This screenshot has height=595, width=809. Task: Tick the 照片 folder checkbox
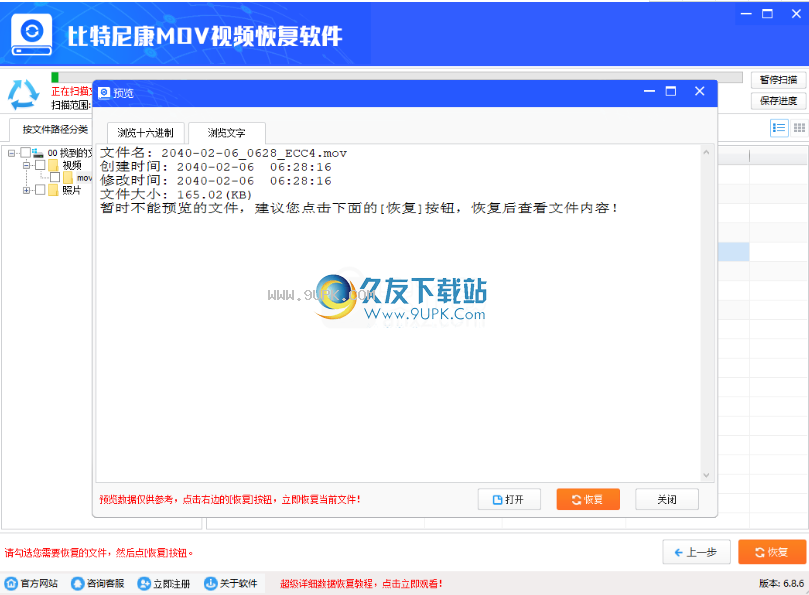[40, 190]
